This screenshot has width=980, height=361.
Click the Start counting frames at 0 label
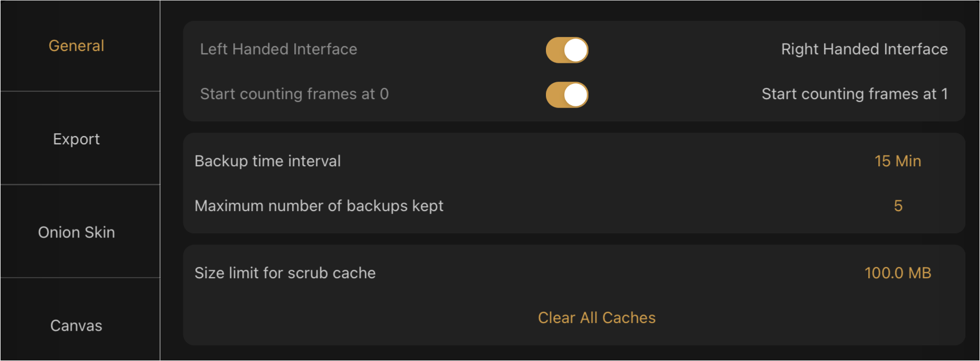(x=294, y=94)
